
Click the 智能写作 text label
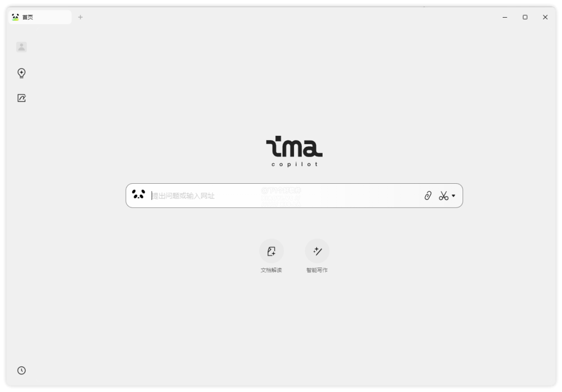(317, 270)
